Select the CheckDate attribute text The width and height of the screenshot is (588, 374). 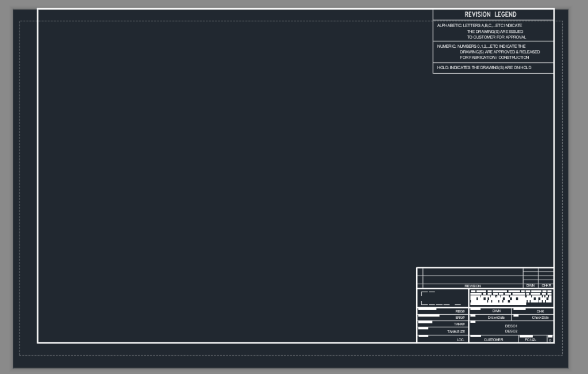click(540, 318)
